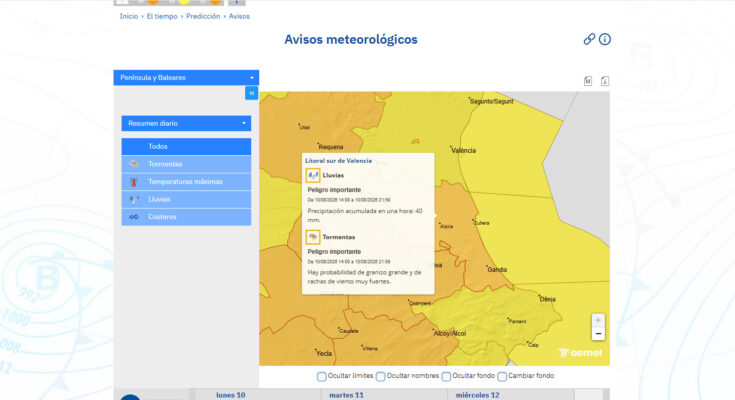Click the Gandia label on the map

coord(497,270)
